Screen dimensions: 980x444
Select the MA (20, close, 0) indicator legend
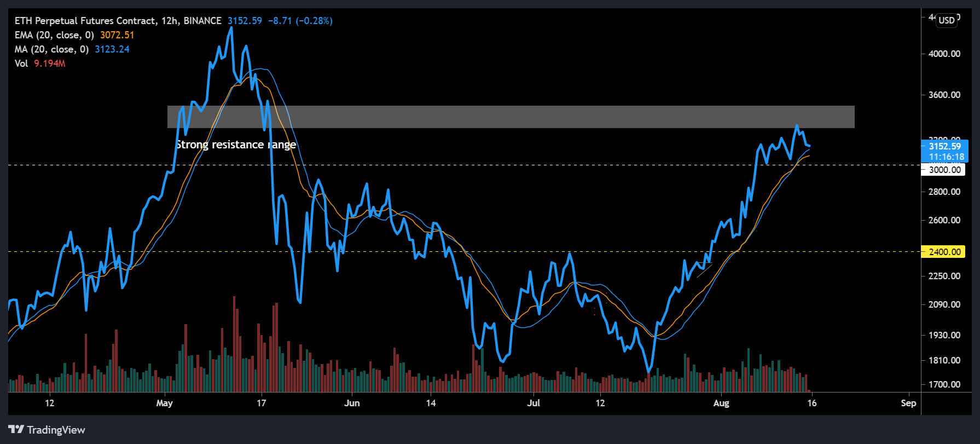(51, 49)
